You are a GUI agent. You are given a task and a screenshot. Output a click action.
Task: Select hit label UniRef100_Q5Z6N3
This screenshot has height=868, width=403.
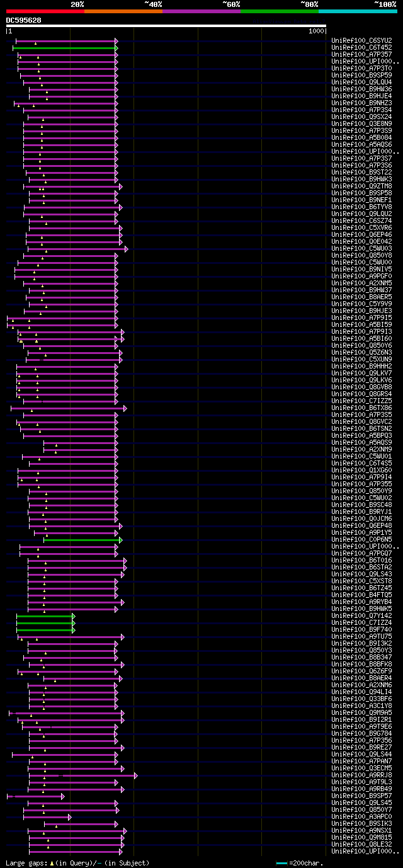click(x=361, y=352)
